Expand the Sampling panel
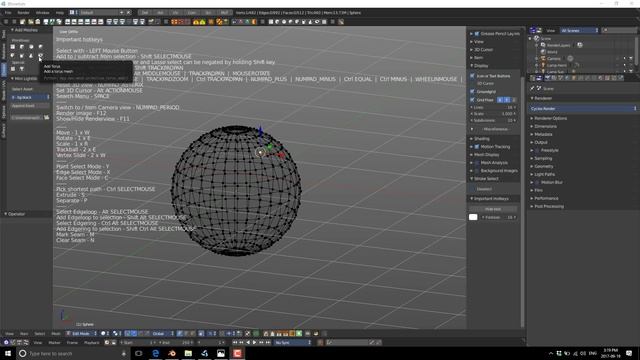This screenshot has height=360, width=640. (543, 158)
